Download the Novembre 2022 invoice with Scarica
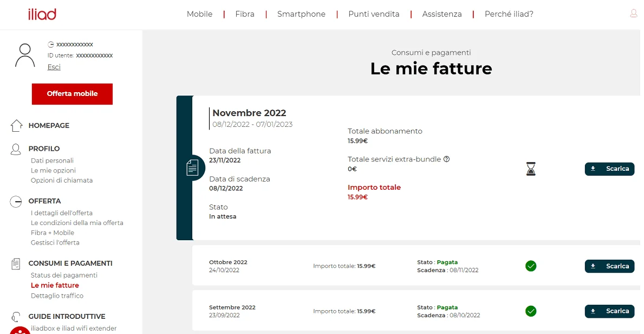The height and width of the screenshot is (334, 644). coord(609,169)
